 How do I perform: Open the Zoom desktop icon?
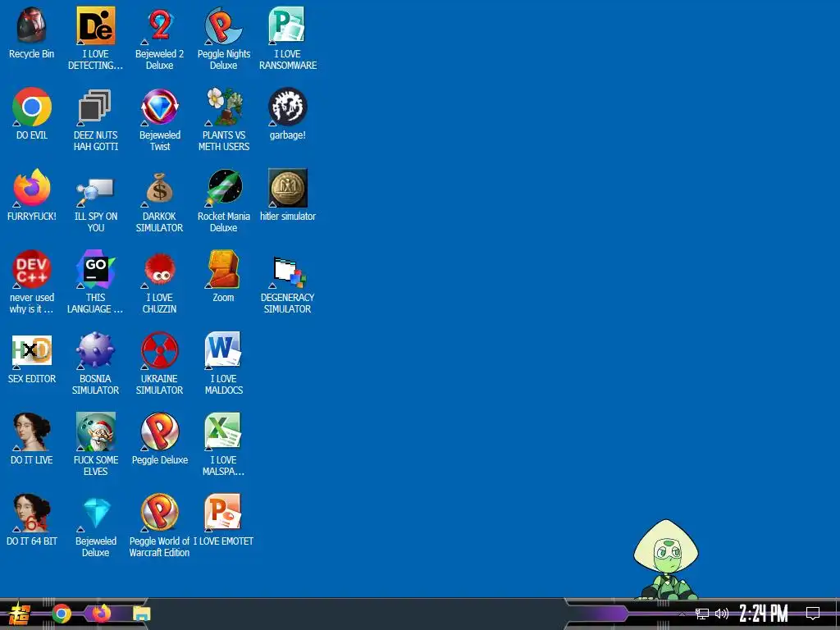pyautogui.click(x=224, y=269)
